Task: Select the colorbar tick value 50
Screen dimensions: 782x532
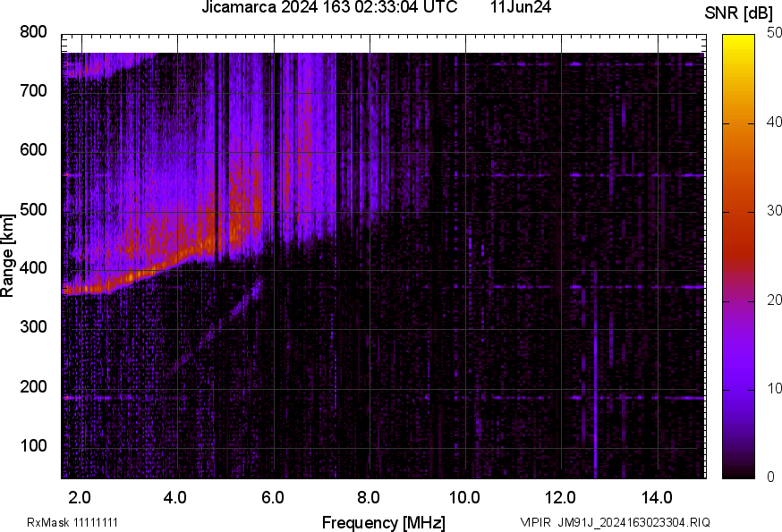Action: coord(774,33)
